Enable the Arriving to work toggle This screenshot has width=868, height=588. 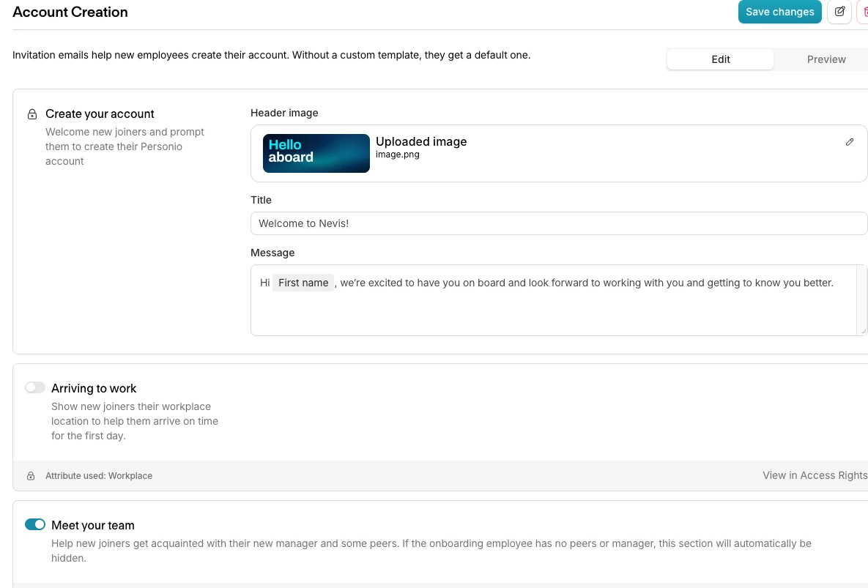[35, 388]
